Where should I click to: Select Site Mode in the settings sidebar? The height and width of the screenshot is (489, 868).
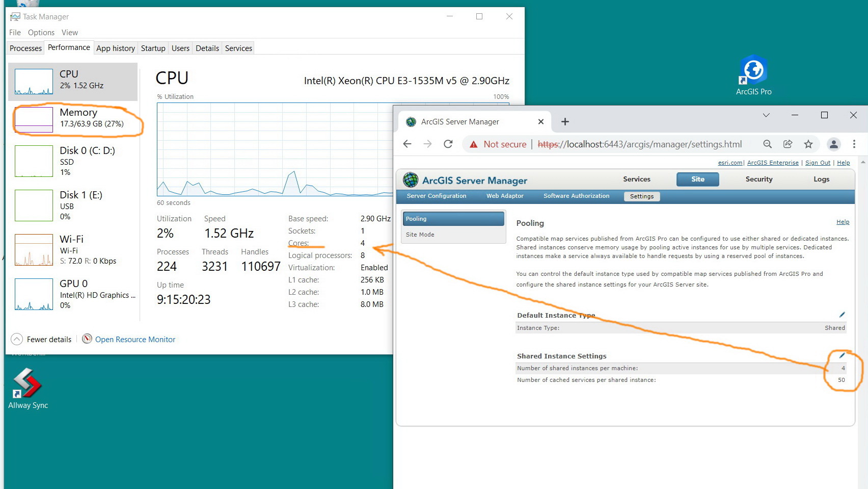tap(453, 235)
